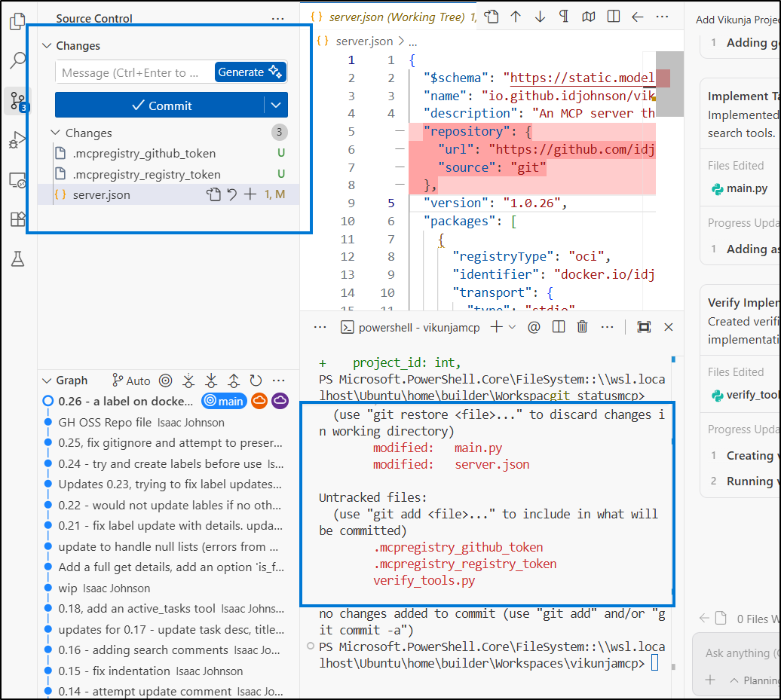Open the Run and Debug view
This screenshot has width=781, height=700.
(17, 140)
